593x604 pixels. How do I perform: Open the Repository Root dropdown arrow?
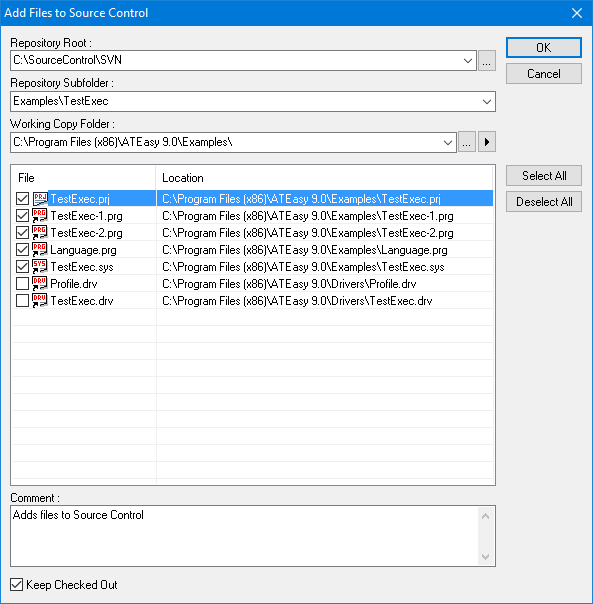click(x=468, y=61)
